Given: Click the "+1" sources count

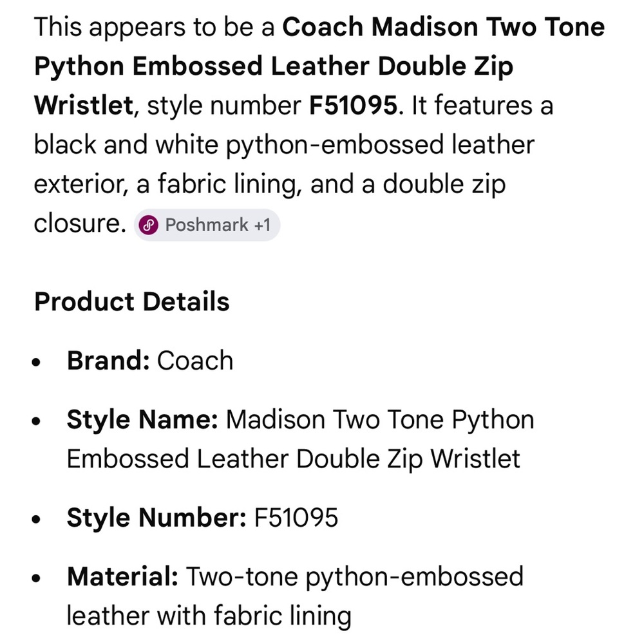Looking at the screenshot, I should [x=261, y=225].
